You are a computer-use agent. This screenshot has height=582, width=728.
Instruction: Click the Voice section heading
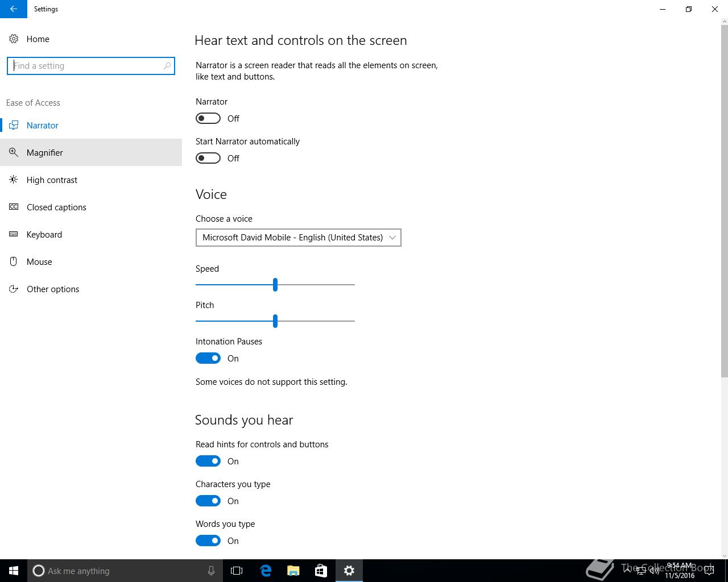[x=211, y=194]
